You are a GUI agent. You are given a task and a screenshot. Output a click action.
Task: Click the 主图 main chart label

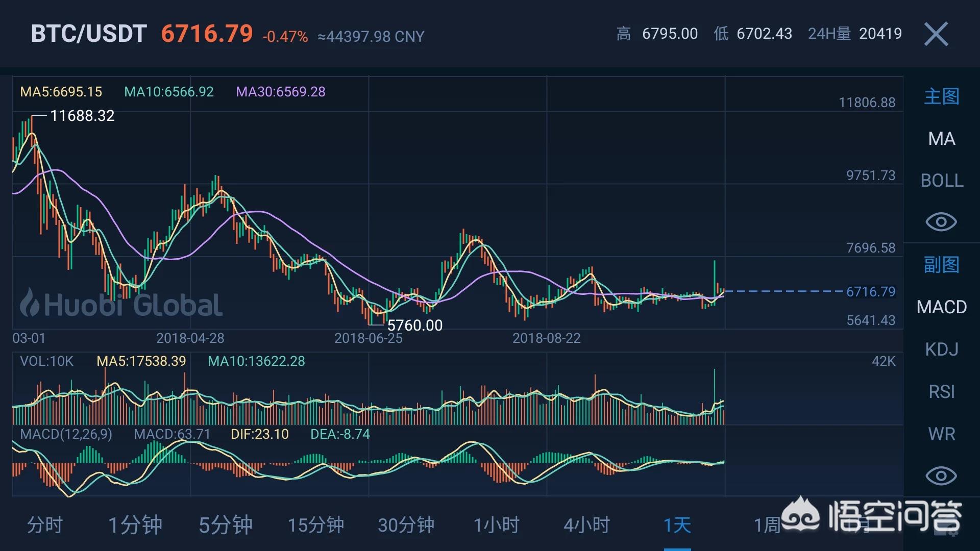(x=941, y=96)
